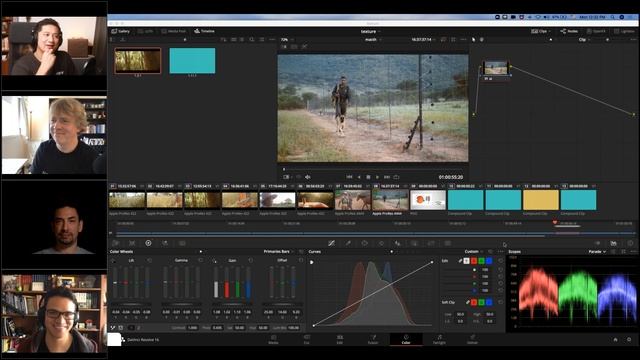
Task: Toggle the Gallery panel button
Action: [x=121, y=31]
